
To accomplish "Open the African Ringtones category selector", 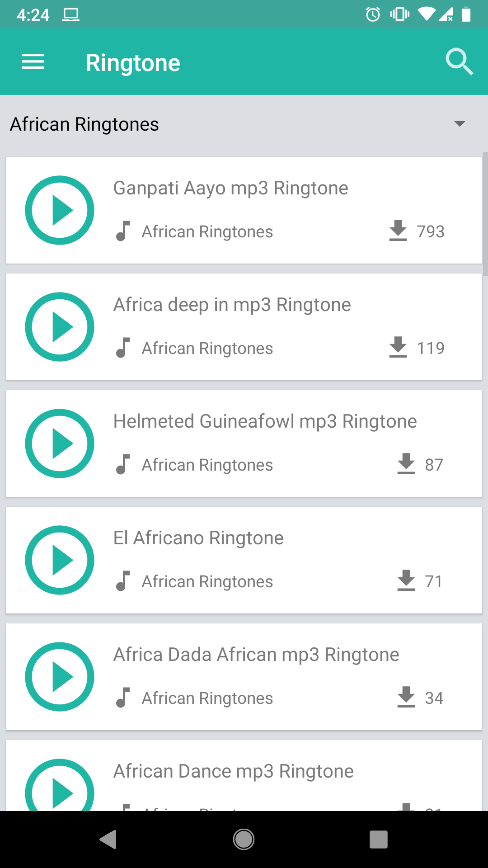I will [244, 124].
